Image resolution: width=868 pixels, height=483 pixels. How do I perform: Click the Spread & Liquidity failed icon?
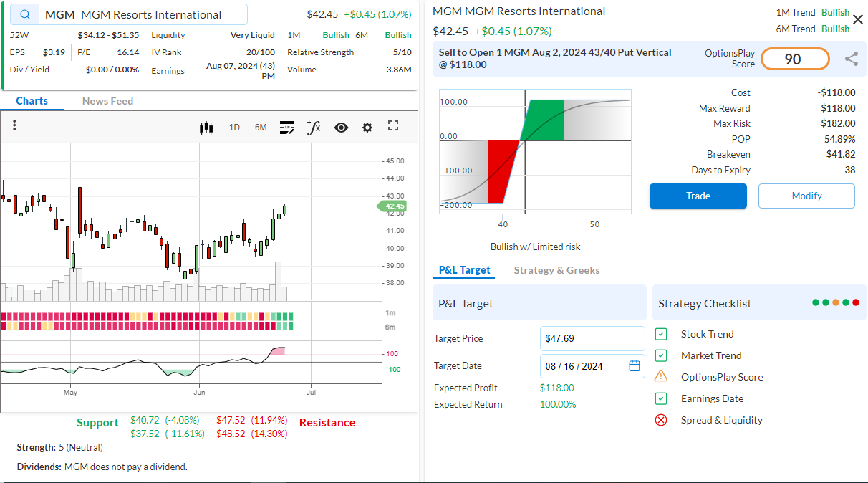661,420
